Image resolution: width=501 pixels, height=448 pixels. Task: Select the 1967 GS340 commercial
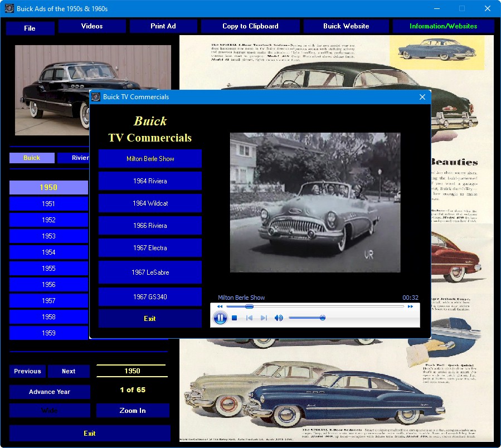[150, 297]
